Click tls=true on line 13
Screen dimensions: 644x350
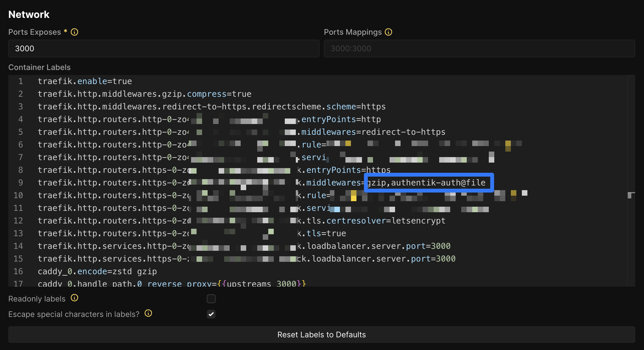coord(326,233)
